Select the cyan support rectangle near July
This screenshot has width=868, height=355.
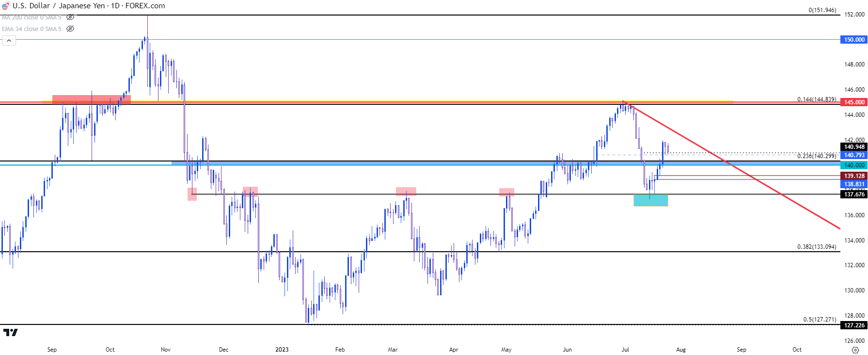coord(650,200)
